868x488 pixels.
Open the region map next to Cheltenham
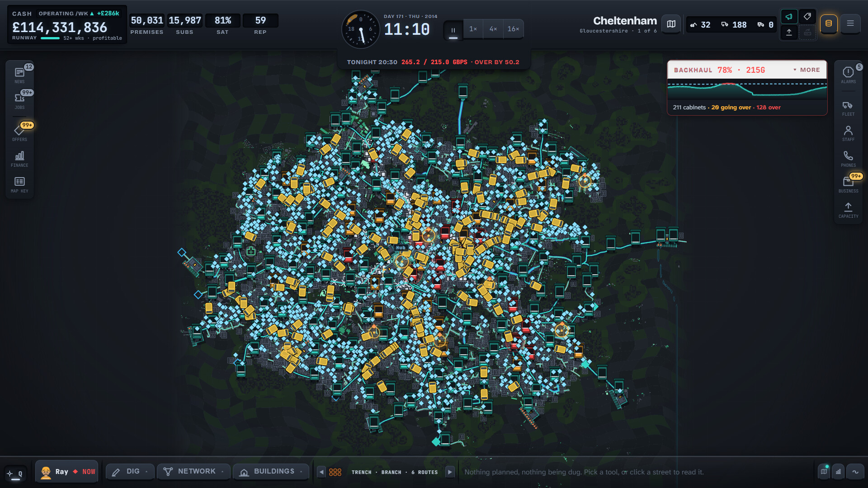(x=671, y=24)
